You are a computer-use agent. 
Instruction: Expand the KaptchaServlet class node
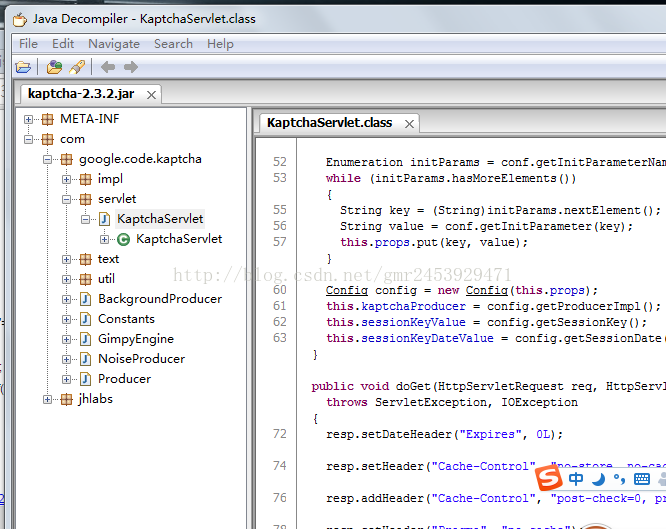104,239
